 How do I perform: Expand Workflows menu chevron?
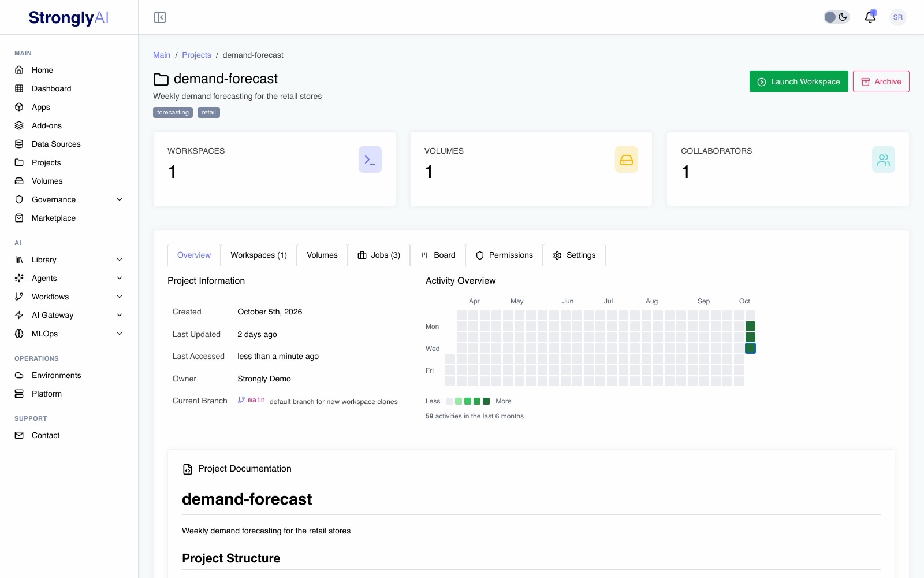(x=120, y=297)
